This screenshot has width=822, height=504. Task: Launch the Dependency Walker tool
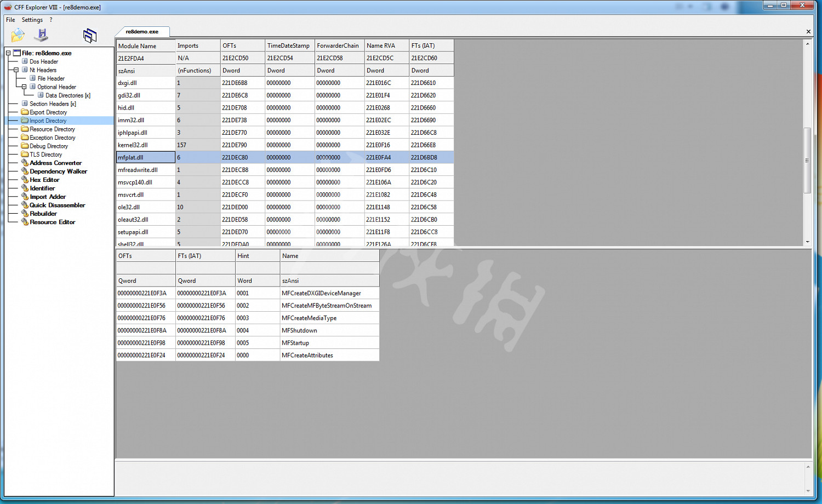tap(57, 171)
